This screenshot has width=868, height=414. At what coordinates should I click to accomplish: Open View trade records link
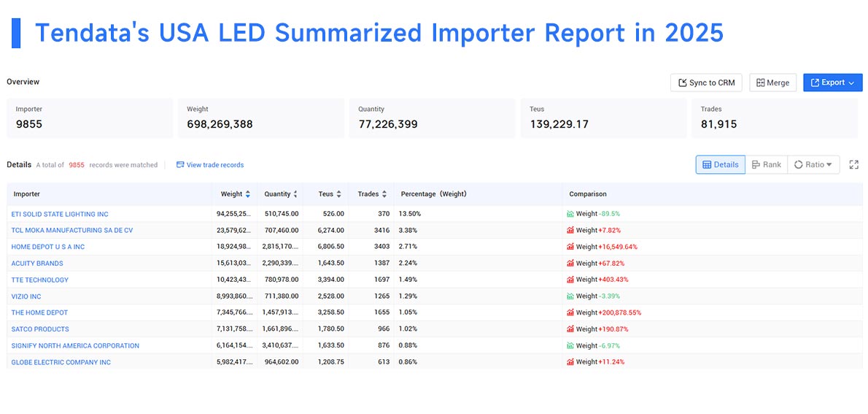210,165
